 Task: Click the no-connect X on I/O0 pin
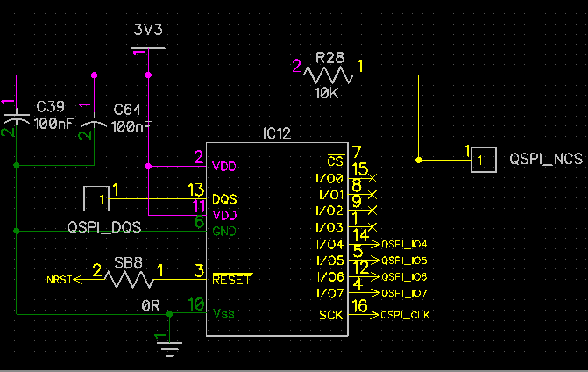tap(372, 179)
